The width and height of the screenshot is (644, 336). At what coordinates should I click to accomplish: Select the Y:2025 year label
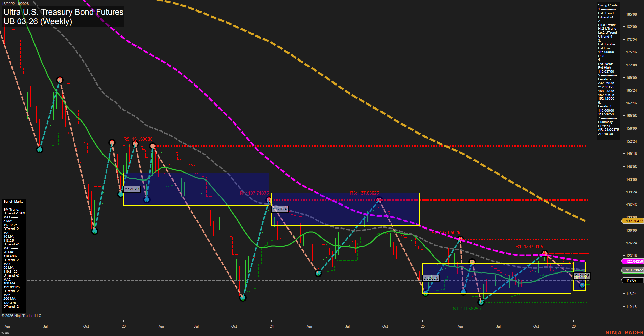pyautogui.click(x=430, y=279)
